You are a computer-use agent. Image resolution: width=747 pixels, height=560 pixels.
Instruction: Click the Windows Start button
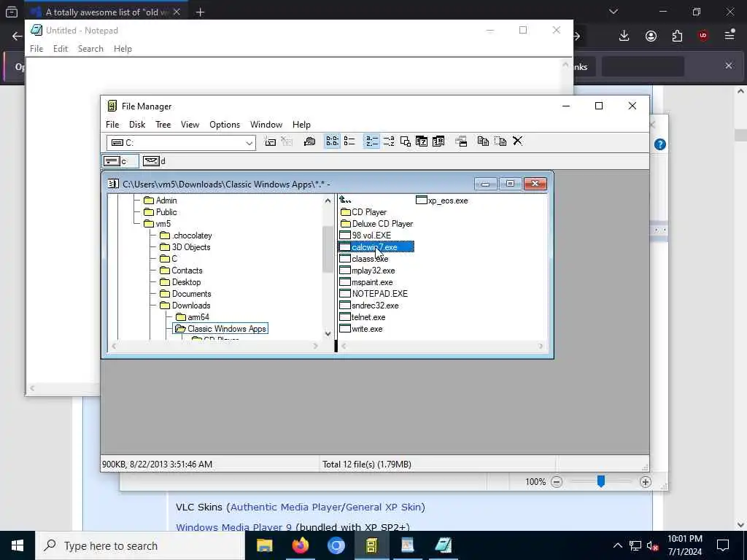point(18,545)
